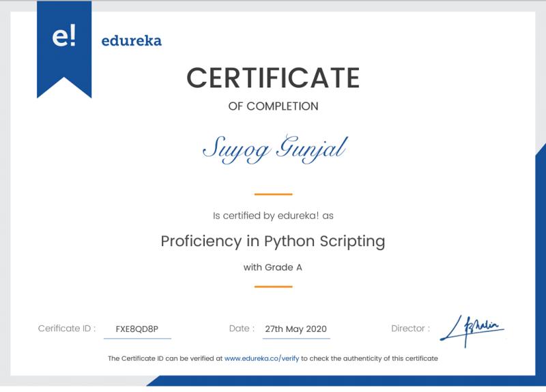Viewport: 546px width, 392px height.
Task: Click the Director label
Action: 410,329
